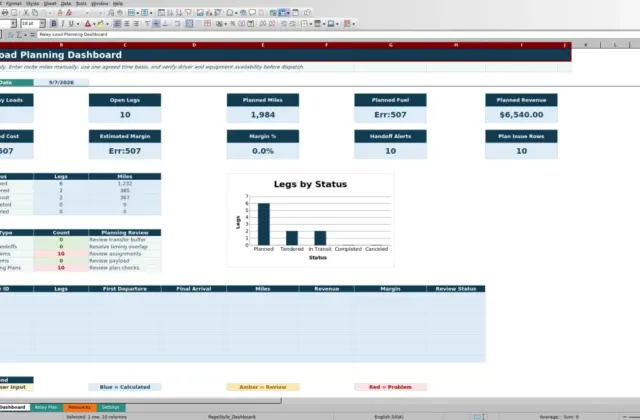This screenshot has height=420, width=640.
Task: Click the Format as Percent icon
Action: pos(233,24)
